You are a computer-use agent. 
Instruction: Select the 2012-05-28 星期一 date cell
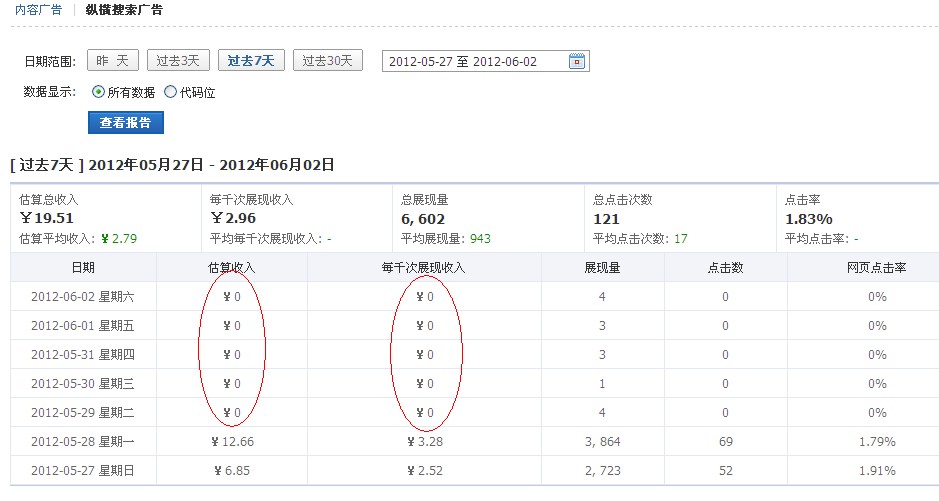click(83, 442)
